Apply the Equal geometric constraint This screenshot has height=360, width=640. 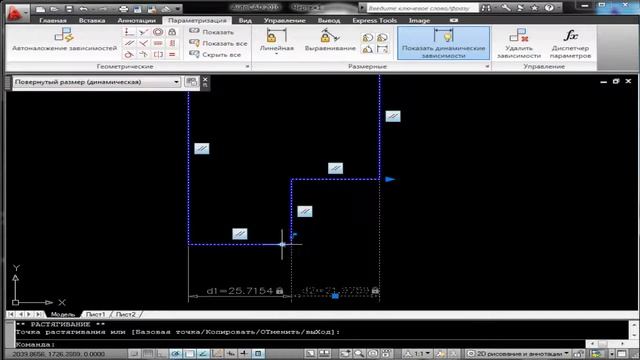[172, 54]
